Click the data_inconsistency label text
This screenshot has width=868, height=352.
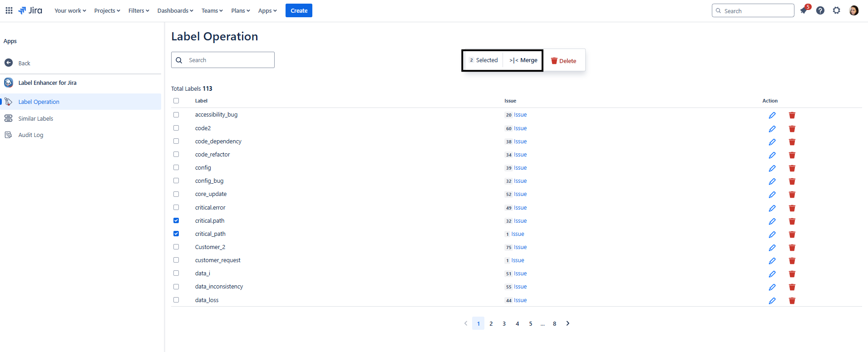point(219,287)
